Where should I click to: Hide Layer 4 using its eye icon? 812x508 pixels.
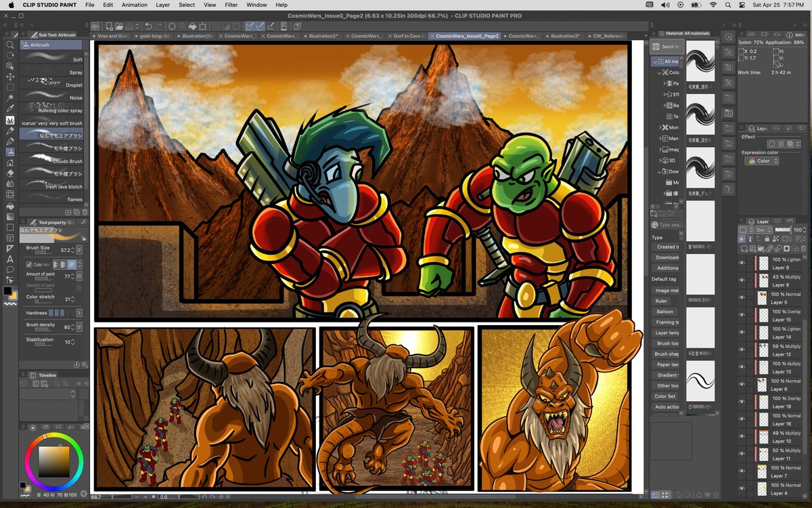click(x=742, y=489)
